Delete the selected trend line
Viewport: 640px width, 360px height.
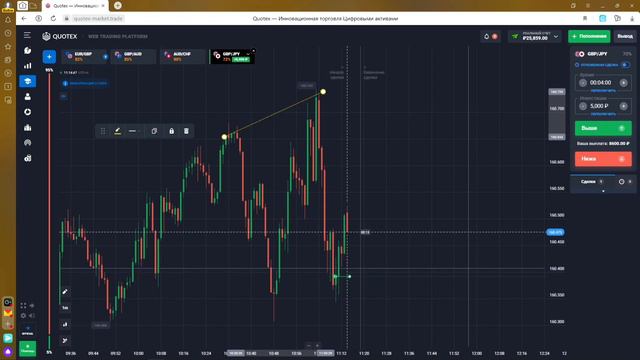pyautogui.click(x=186, y=131)
